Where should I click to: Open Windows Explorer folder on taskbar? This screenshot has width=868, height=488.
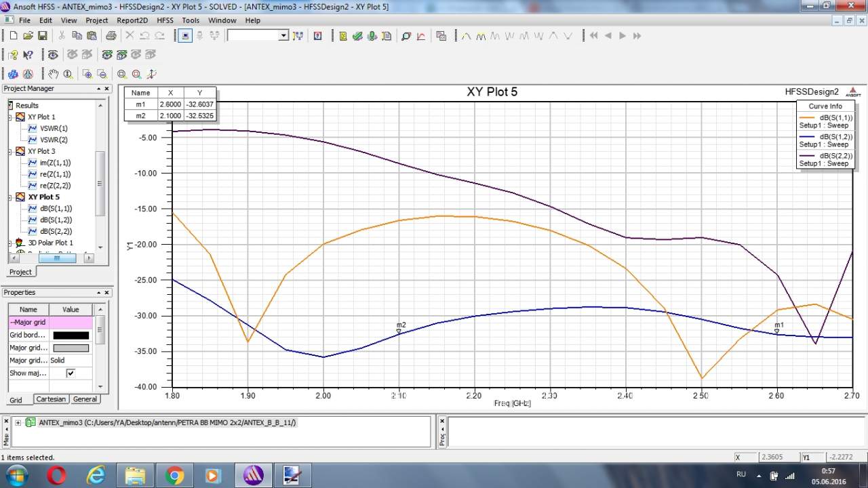[135, 476]
